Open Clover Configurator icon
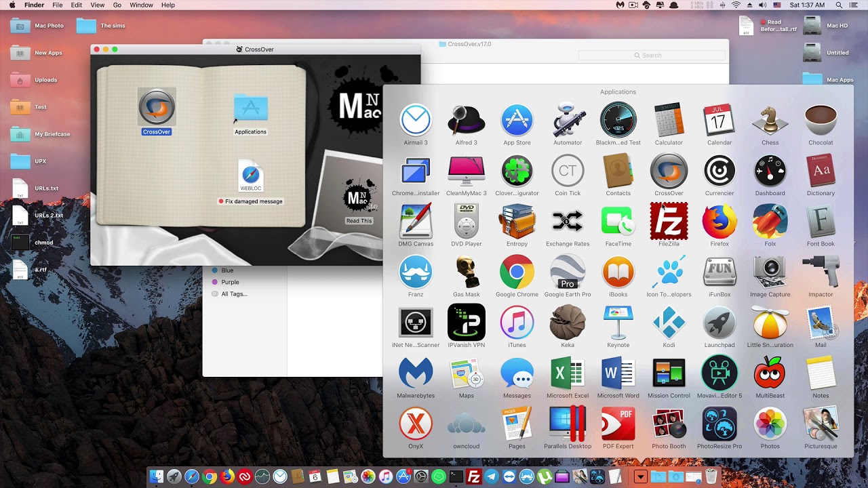 tap(517, 171)
